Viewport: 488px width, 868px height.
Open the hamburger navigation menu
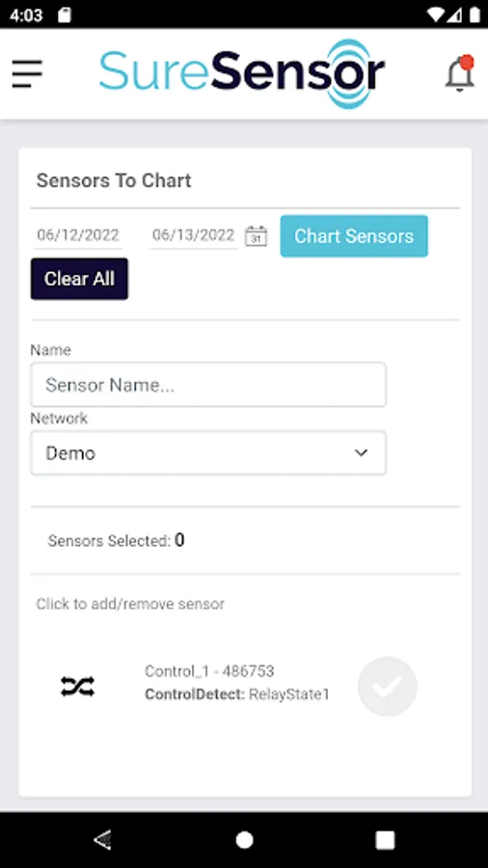pos(27,73)
